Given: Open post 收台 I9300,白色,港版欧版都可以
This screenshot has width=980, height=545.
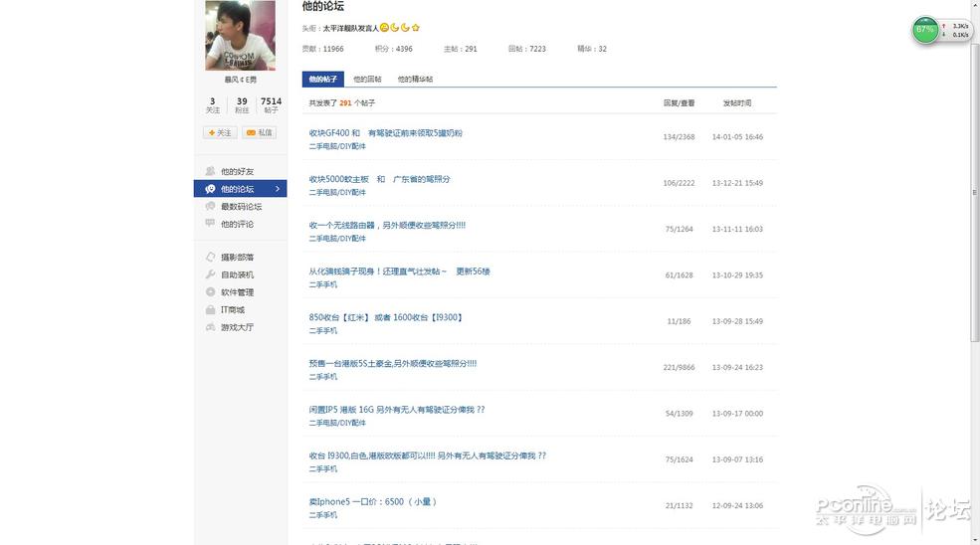Looking at the screenshot, I should 427,455.
